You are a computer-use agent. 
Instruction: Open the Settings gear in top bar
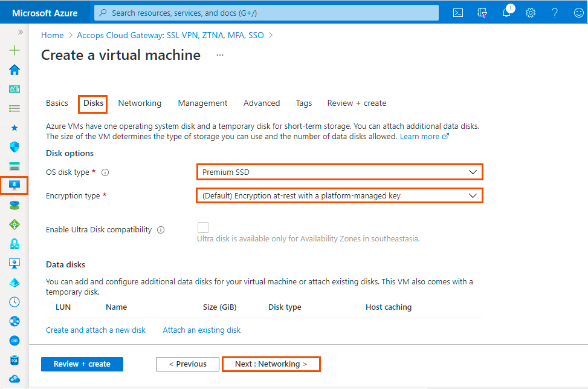530,13
